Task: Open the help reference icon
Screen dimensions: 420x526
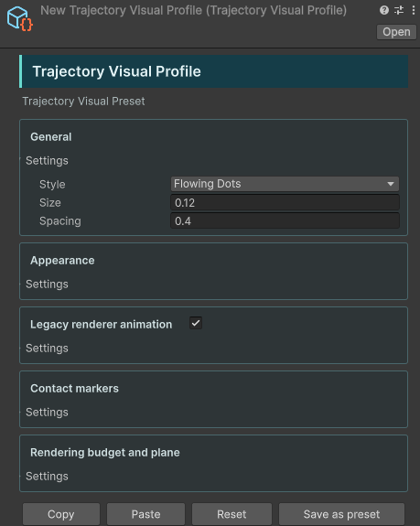Action: point(384,10)
